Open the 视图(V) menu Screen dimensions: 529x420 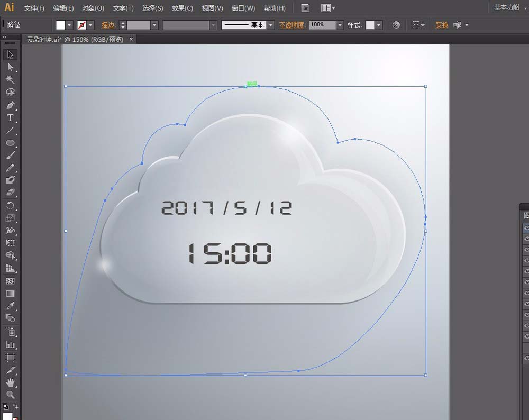(x=212, y=8)
